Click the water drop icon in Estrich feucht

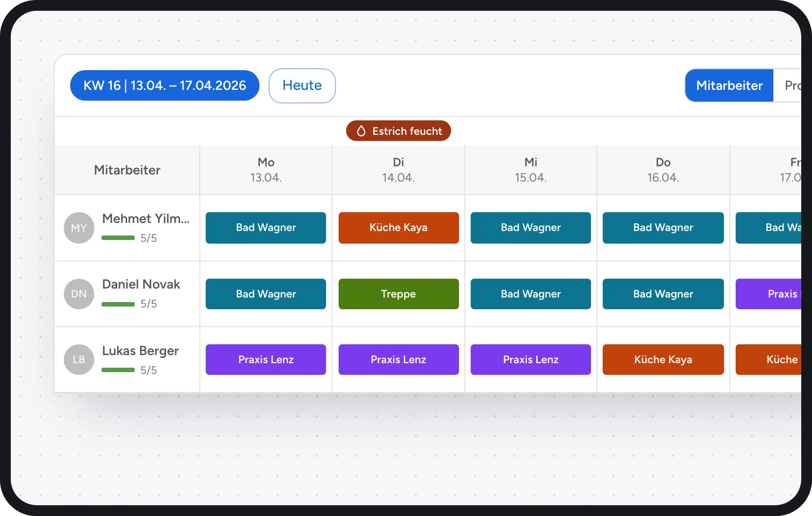click(361, 131)
